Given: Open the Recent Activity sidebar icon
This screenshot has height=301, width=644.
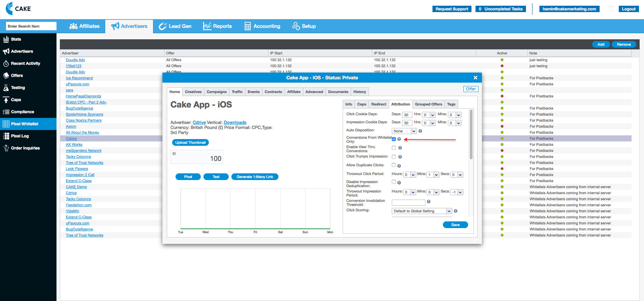Looking at the screenshot, I should pyautogui.click(x=6, y=63).
